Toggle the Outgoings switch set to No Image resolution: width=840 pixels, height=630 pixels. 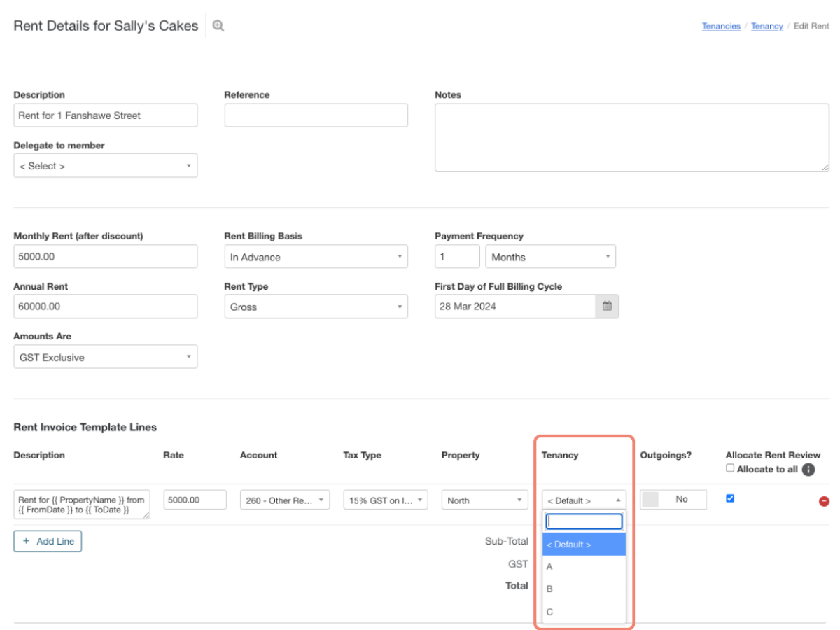[673, 500]
